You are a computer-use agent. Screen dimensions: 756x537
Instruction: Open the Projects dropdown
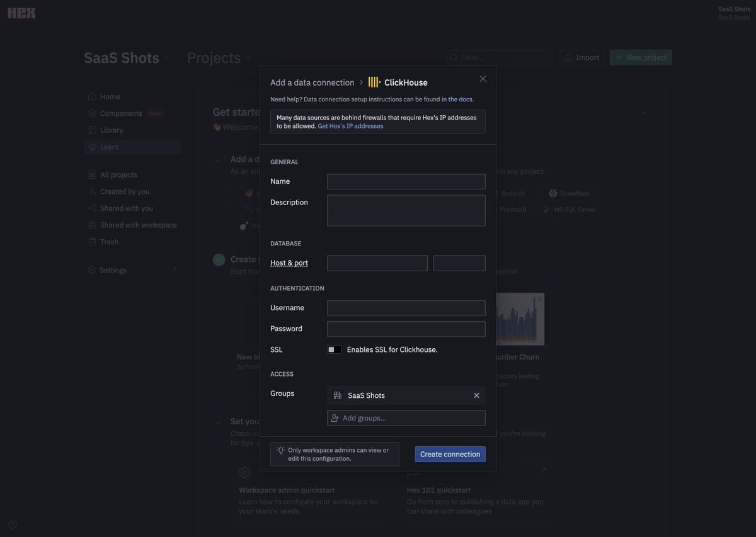(x=219, y=57)
